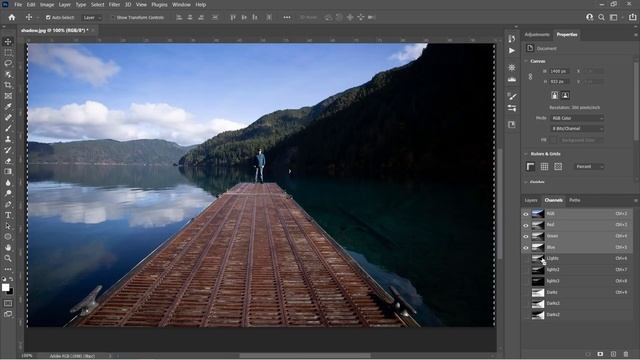Open the Layer dropdown next to Auto-Select
Image resolution: width=640 pixels, height=360 pixels.
click(91, 18)
